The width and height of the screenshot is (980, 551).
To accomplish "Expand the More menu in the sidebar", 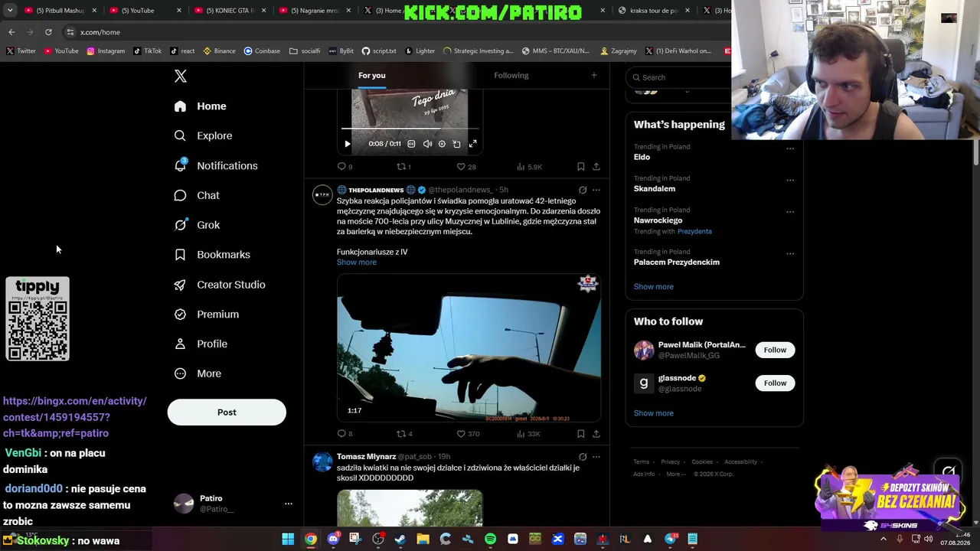I will (x=198, y=373).
